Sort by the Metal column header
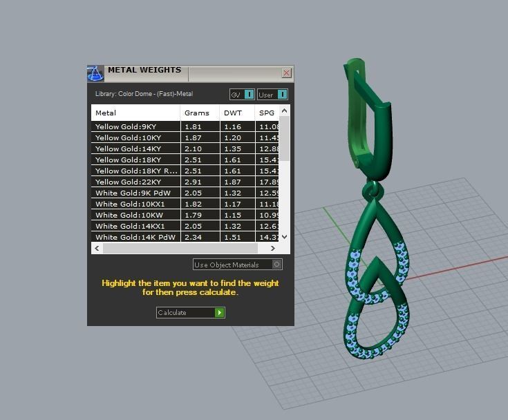508x420 pixels. point(135,113)
